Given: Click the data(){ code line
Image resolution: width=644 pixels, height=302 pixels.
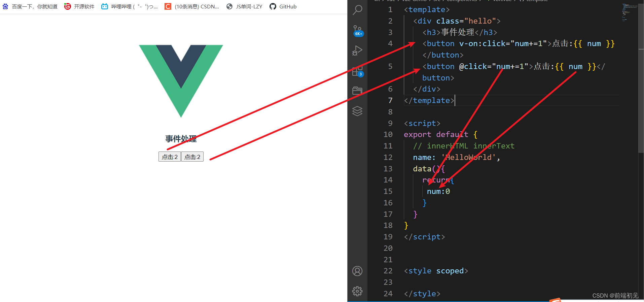Looking at the screenshot, I should point(429,169).
